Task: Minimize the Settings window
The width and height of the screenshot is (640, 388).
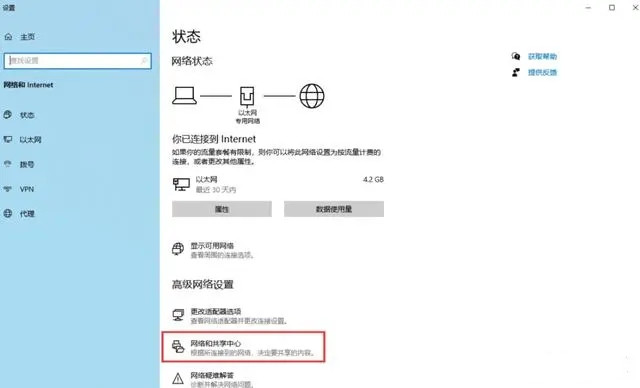Action: pyautogui.click(x=588, y=8)
